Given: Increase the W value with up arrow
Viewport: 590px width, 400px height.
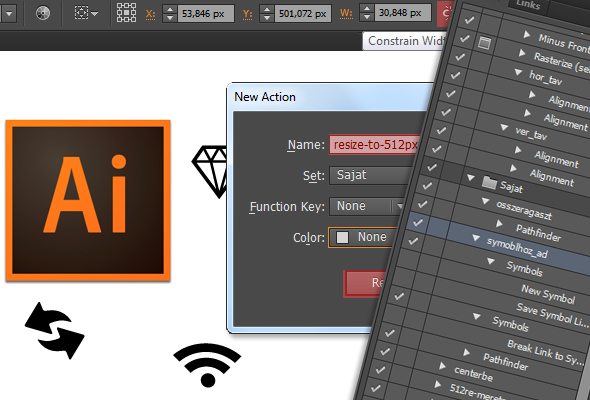Looking at the screenshot, I should tap(367, 9).
